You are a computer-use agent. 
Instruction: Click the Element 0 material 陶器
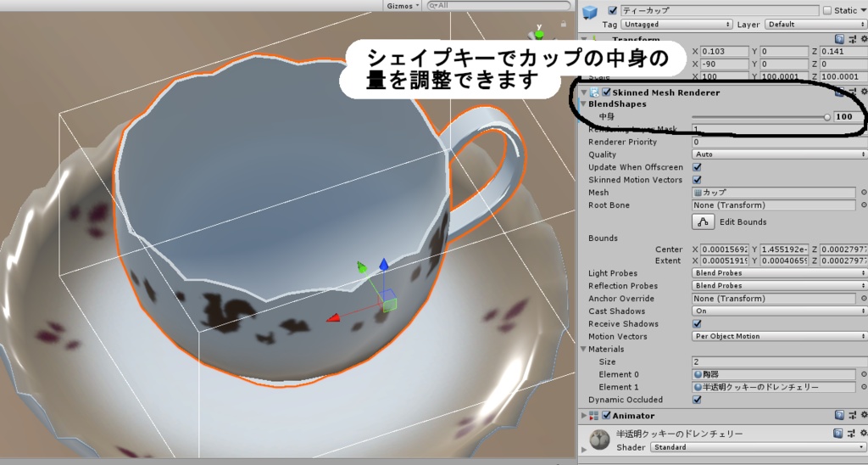point(774,374)
